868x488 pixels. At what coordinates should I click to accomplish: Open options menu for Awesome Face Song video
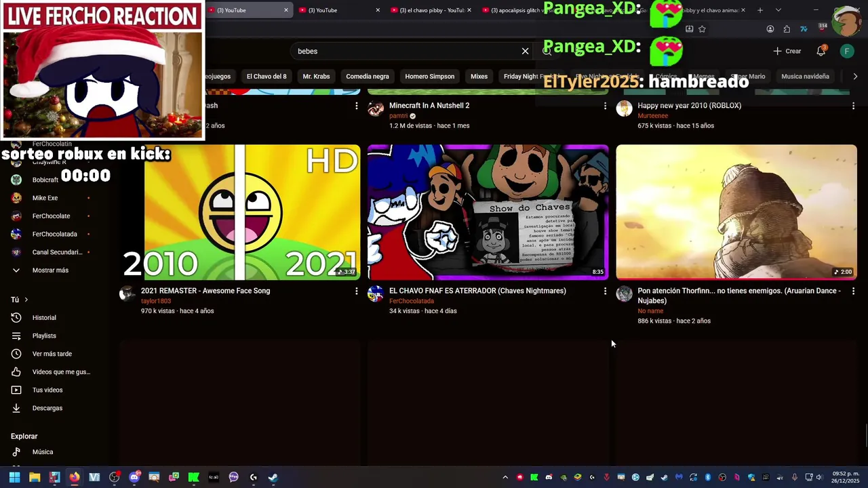pyautogui.click(x=356, y=291)
